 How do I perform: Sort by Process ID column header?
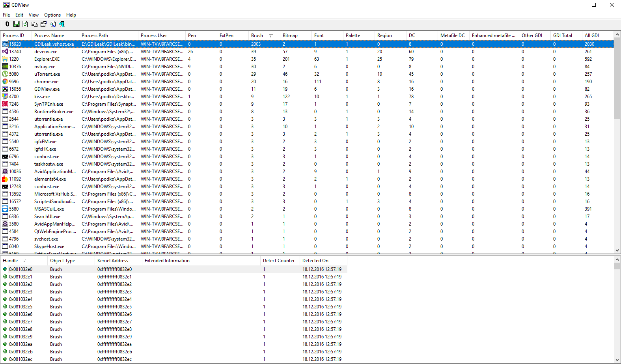coord(16,35)
